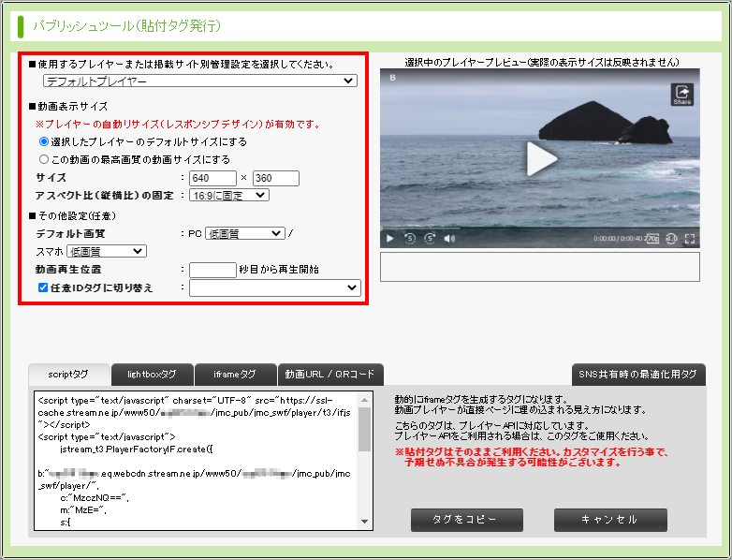Select the default player size radio option

point(44,141)
